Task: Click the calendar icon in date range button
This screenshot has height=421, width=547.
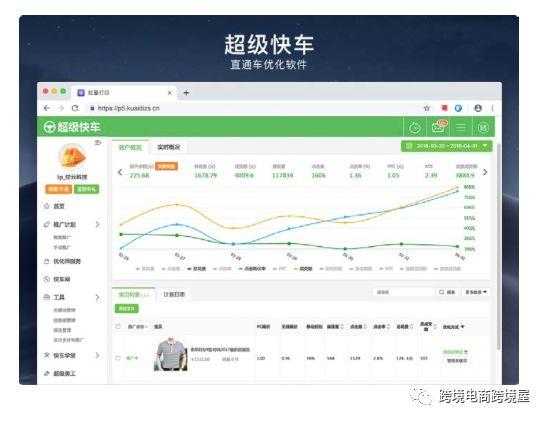Action: coord(410,146)
